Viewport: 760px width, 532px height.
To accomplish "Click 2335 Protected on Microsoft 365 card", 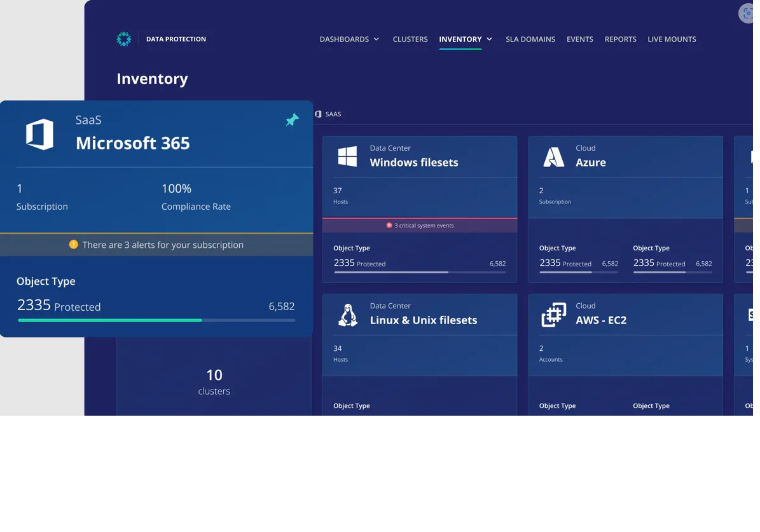I will tap(59, 305).
